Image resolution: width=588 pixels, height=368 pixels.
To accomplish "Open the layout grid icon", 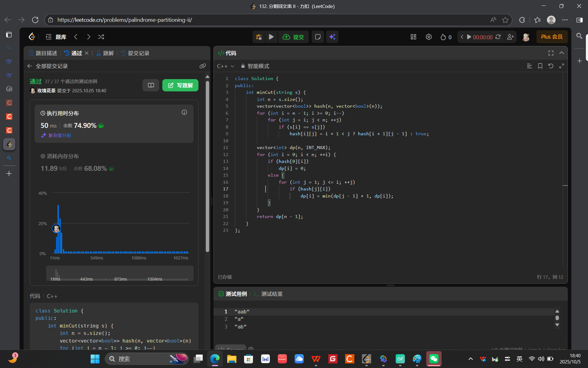I will tap(413, 37).
